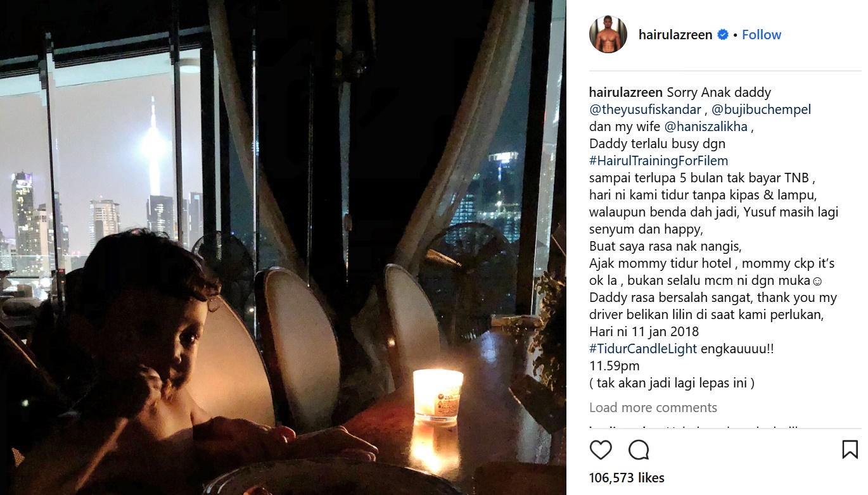Viewport: 868px width, 495px height.
Task: Open the #TidurCandleLight hashtag
Action: click(x=643, y=349)
